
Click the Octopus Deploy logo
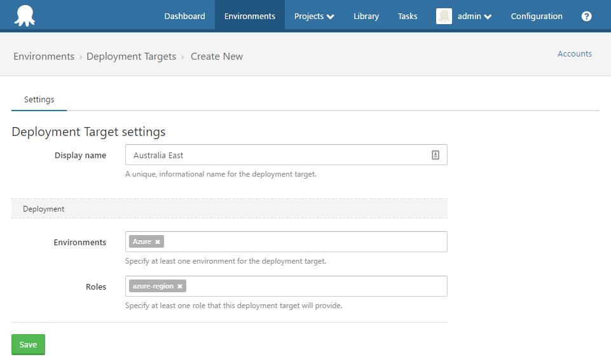point(25,16)
